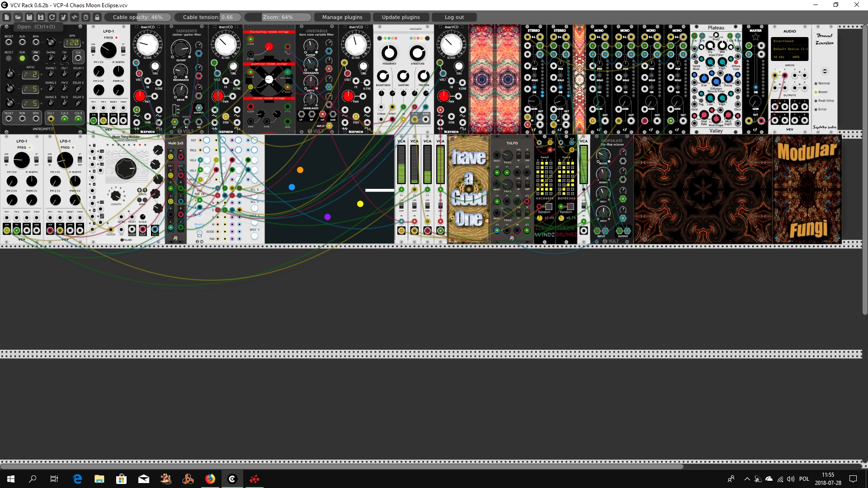Viewport: 868px width, 488px height.
Task: Open File Explorer from the taskbar
Action: [99, 479]
